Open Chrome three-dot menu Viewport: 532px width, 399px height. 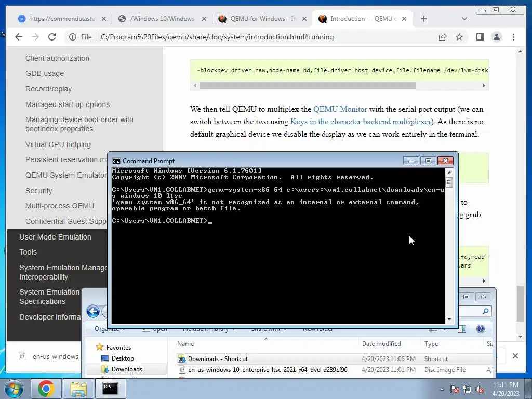[513, 37]
